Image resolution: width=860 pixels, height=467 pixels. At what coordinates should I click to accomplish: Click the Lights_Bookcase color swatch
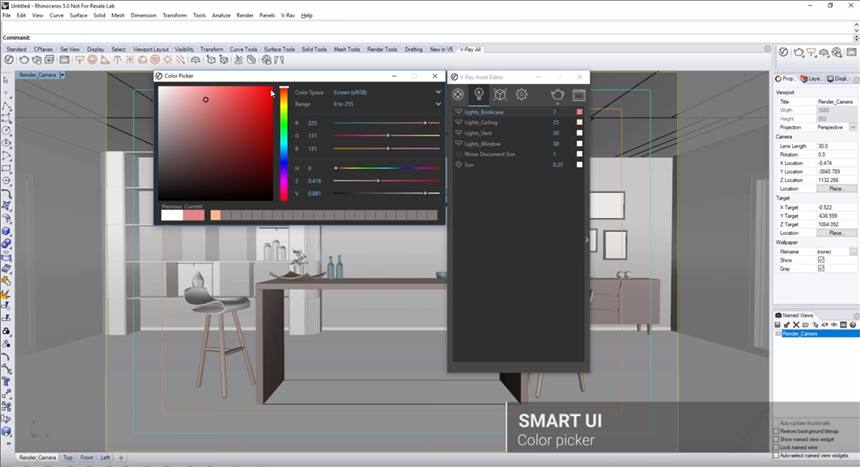pyautogui.click(x=579, y=112)
